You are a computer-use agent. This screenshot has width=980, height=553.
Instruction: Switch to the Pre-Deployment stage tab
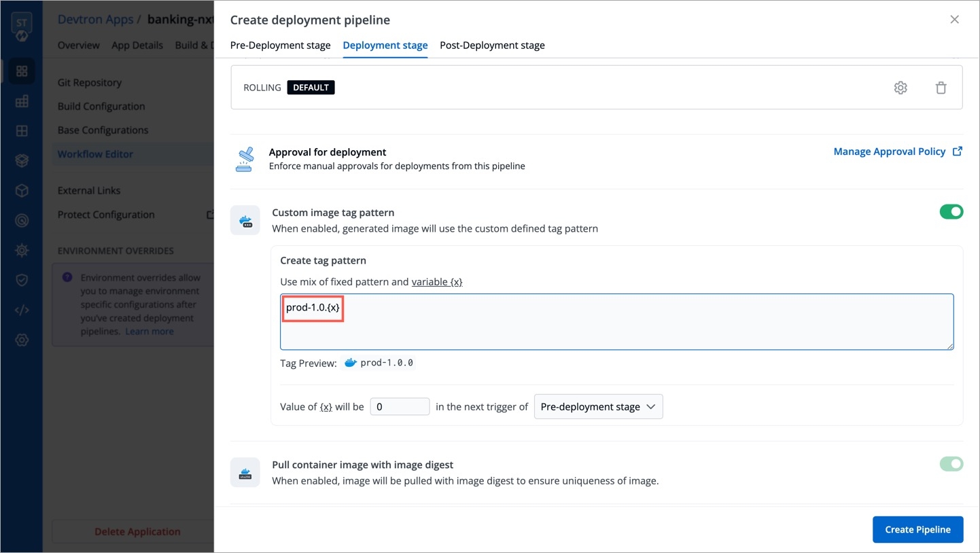pyautogui.click(x=280, y=46)
